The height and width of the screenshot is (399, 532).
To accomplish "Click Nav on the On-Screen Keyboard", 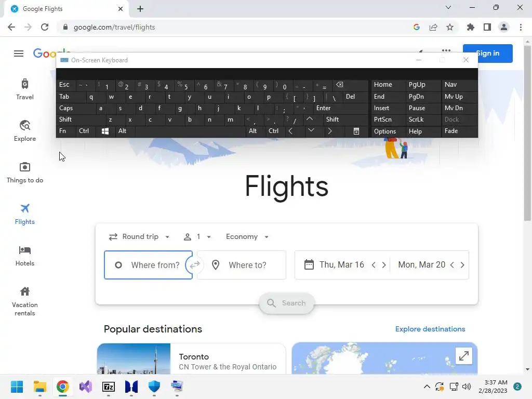I will pos(459,85).
